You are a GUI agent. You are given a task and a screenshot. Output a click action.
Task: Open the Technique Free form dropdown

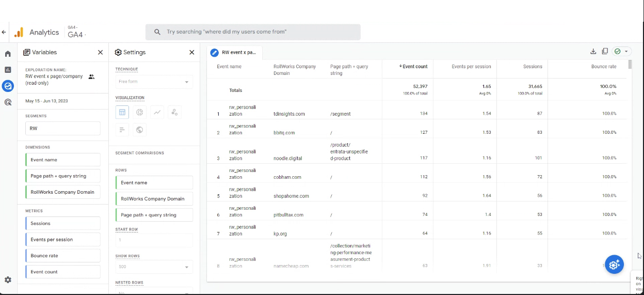[154, 82]
